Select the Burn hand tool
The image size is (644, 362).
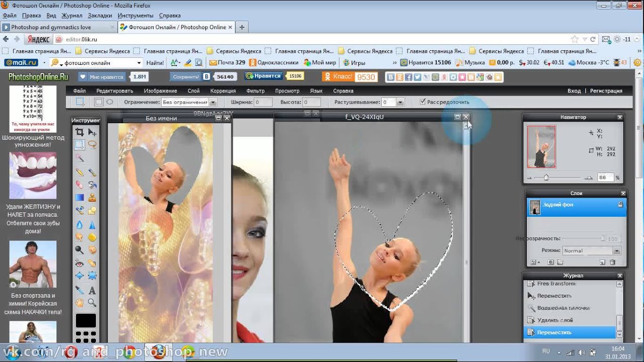(x=92, y=249)
